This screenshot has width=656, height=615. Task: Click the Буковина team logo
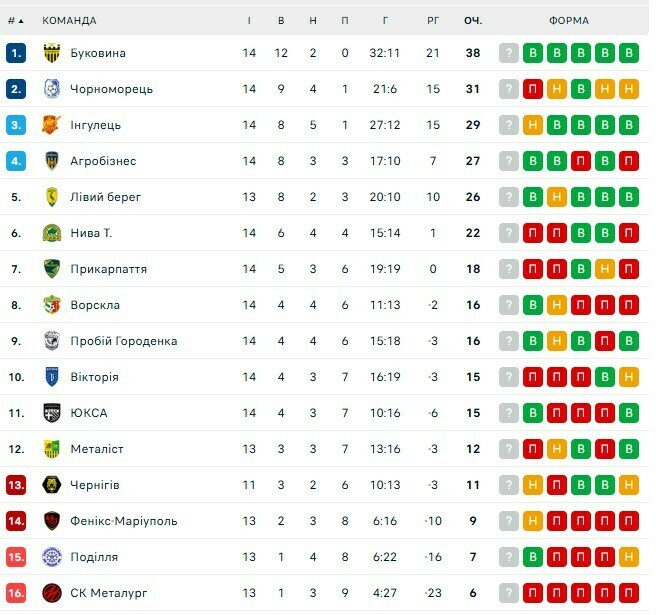(x=52, y=53)
